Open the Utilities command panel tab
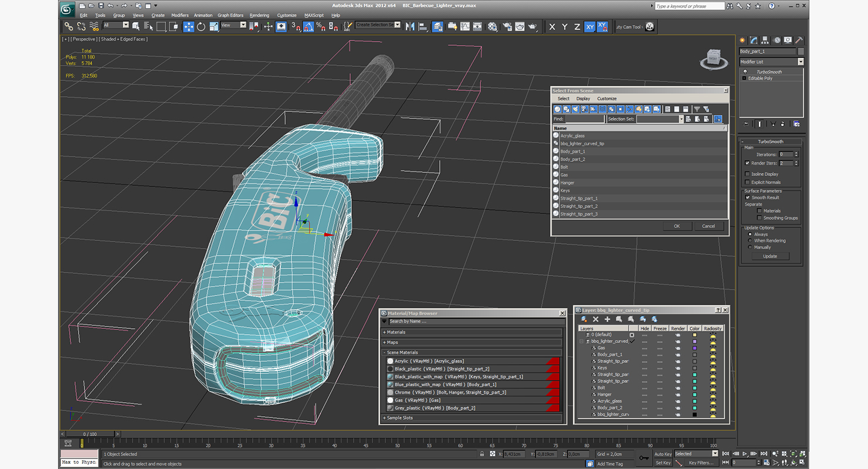 798,40
